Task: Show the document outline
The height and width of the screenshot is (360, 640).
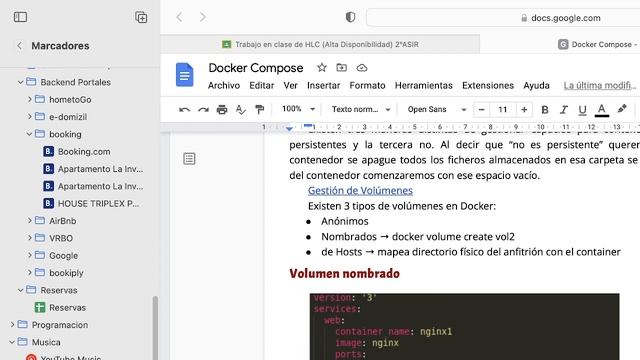Action: (189, 158)
